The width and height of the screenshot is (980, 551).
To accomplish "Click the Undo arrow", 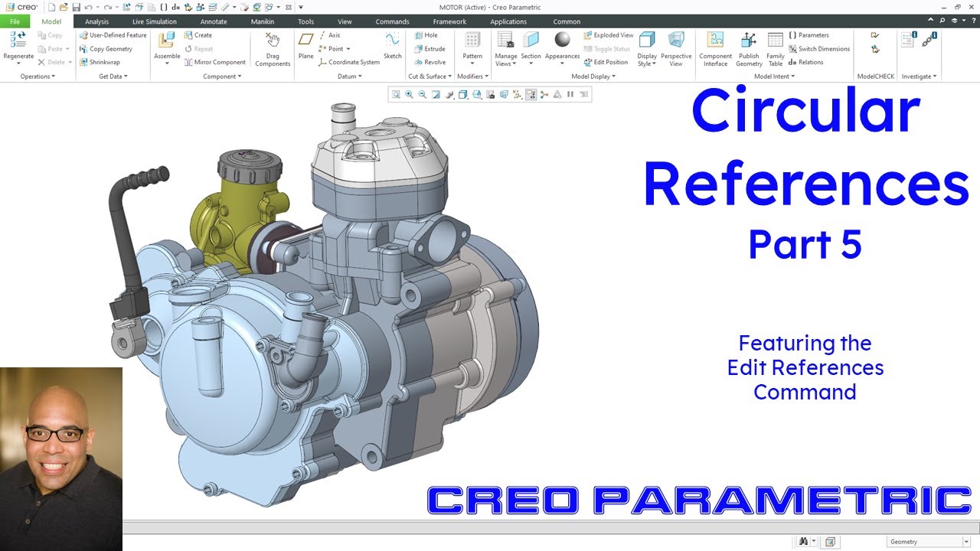I will (89, 7).
